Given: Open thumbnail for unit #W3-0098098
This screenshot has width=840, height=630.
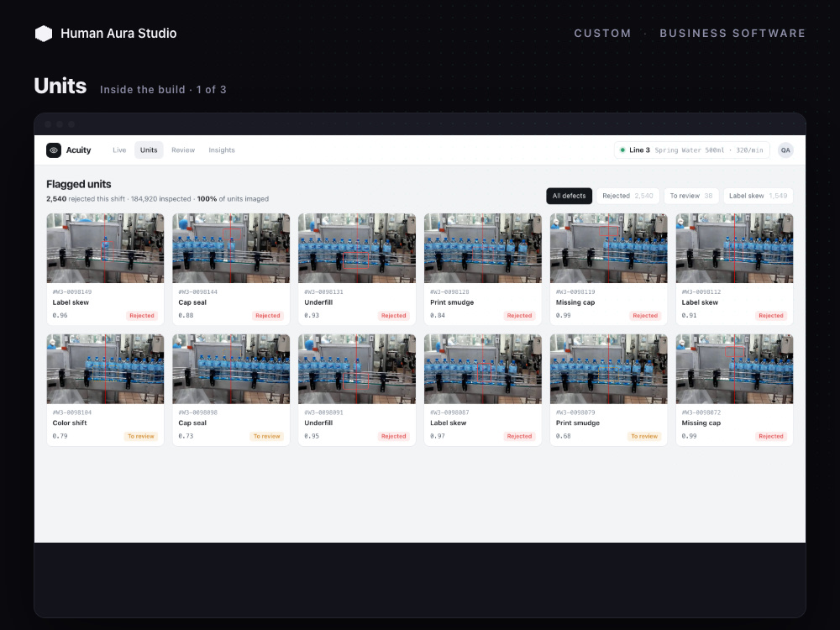Looking at the screenshot, I should pos(231,369).
